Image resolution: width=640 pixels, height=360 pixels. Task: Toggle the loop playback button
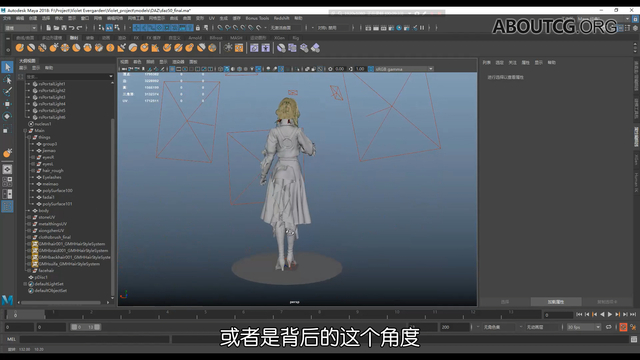coord(609,327)
